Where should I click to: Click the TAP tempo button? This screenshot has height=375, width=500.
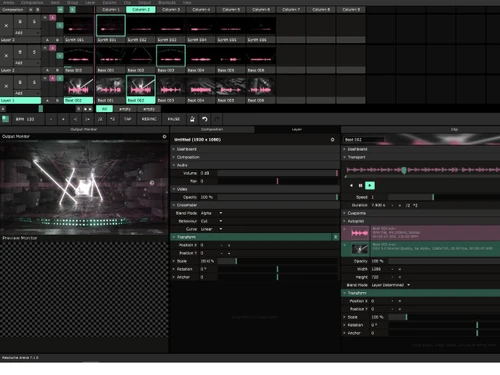pyautogui.click(x=128, y=119)
